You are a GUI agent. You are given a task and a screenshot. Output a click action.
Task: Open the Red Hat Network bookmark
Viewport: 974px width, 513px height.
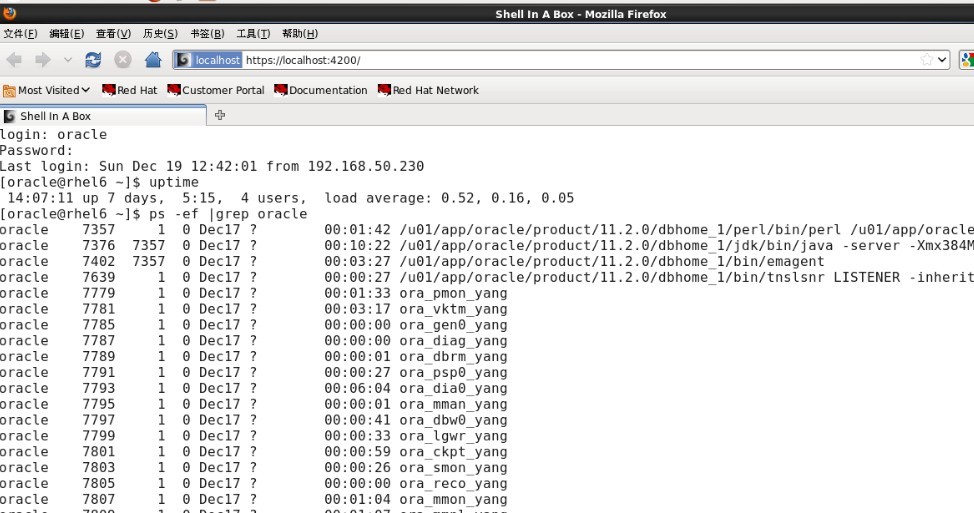tap(428, 90)
